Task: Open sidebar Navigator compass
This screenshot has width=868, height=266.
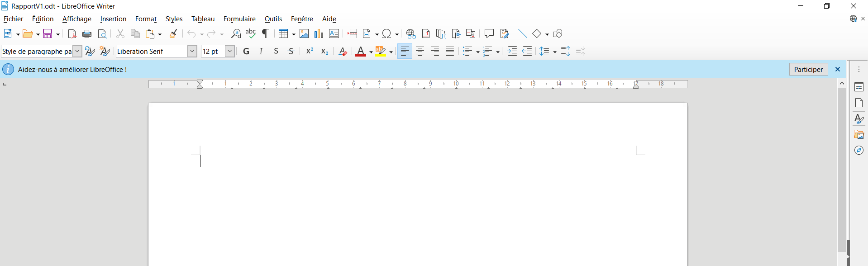Action: pyautogui.click(x=859, y=150)
